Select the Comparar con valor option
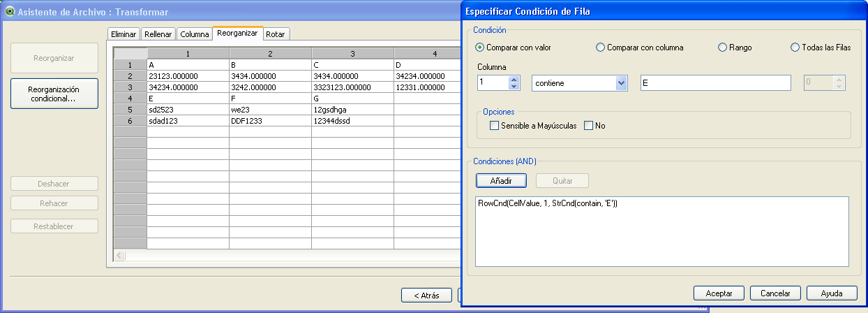868x313 pixels. (x=479, y=48)
